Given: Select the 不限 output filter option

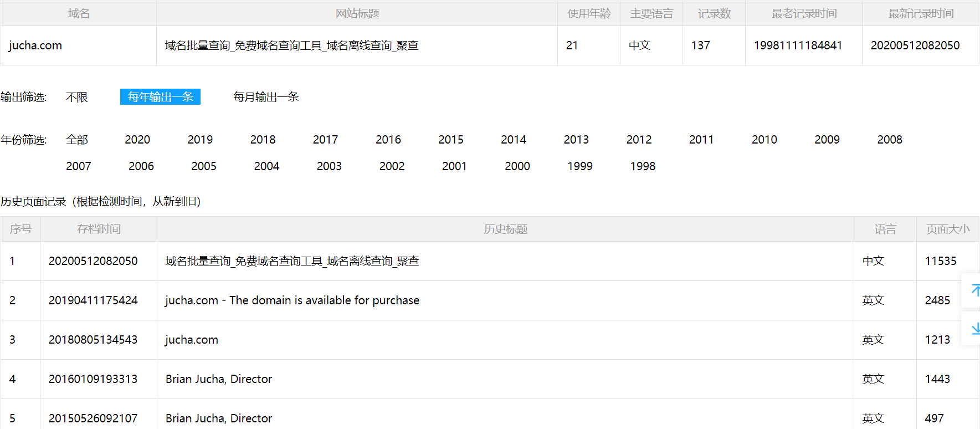Looking at the screenshot, I should (x=76, y=97).
